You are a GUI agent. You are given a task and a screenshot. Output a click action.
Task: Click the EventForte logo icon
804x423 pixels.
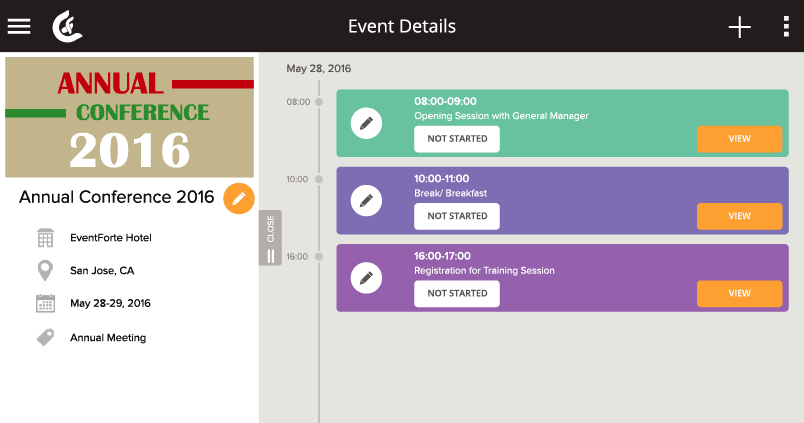point(67,27)
